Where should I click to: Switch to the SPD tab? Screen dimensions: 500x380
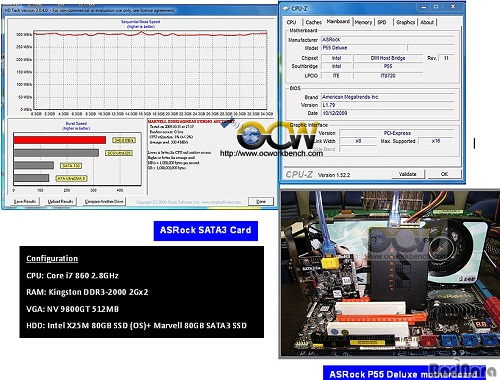(x=382, y=22)
